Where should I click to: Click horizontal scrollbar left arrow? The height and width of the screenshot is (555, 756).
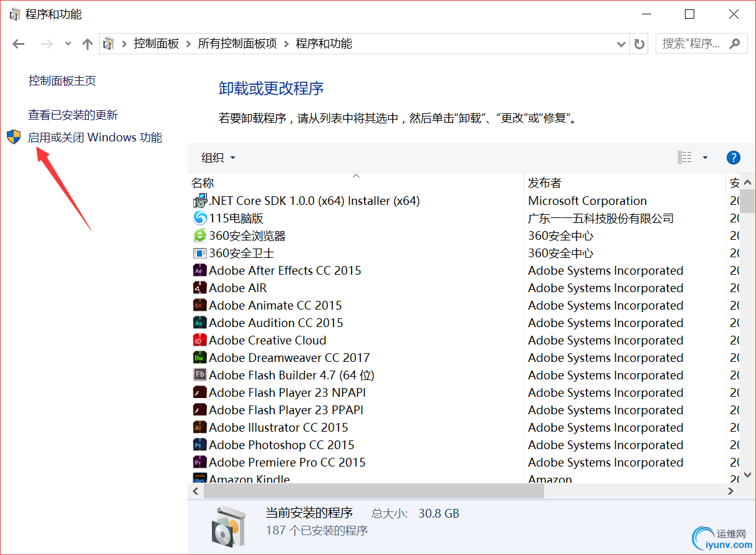[195, 491]
